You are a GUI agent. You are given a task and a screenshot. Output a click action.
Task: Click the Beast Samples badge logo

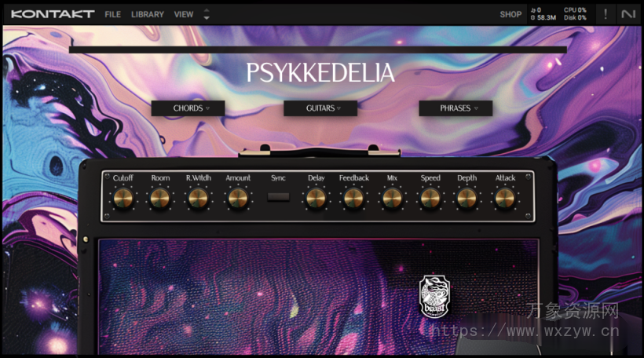434,297
